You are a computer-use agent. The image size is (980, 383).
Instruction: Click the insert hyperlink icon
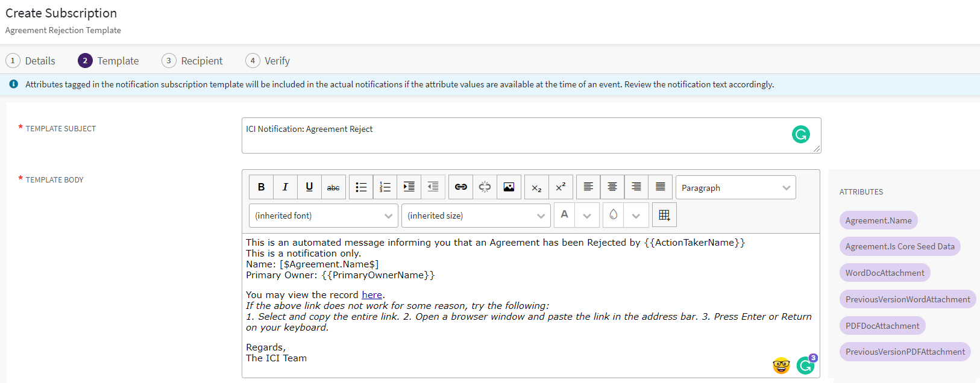coord(460,187)
